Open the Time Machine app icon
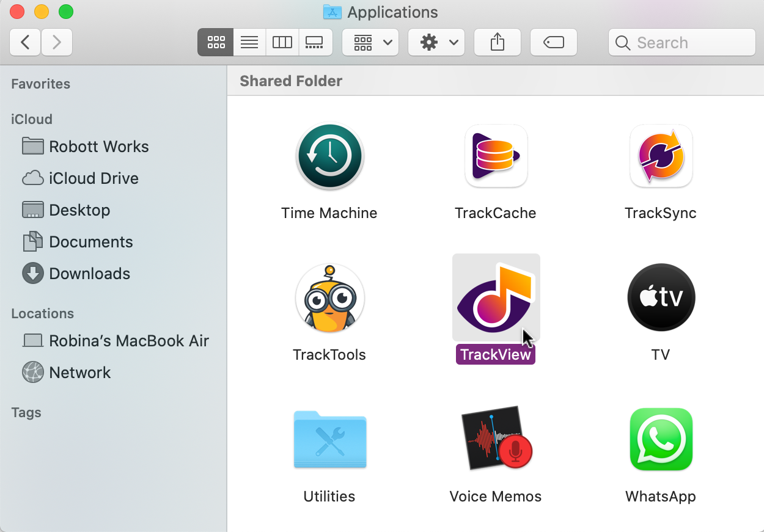The image size is (764, 532). pyautogui.click(x=329, y=156)
